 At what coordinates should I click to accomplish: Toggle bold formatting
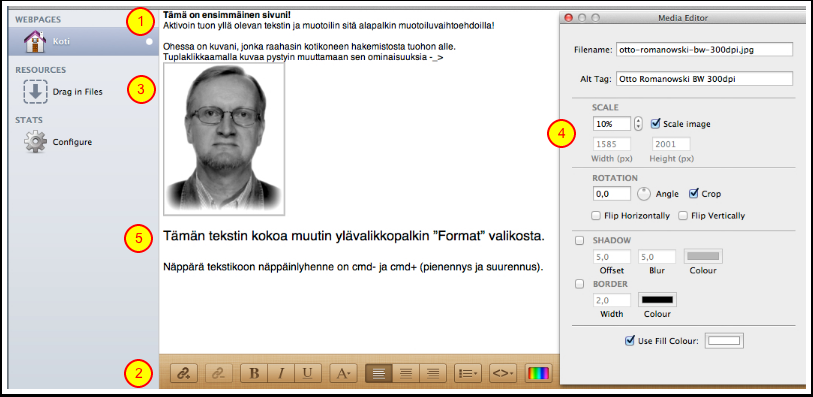254,373
